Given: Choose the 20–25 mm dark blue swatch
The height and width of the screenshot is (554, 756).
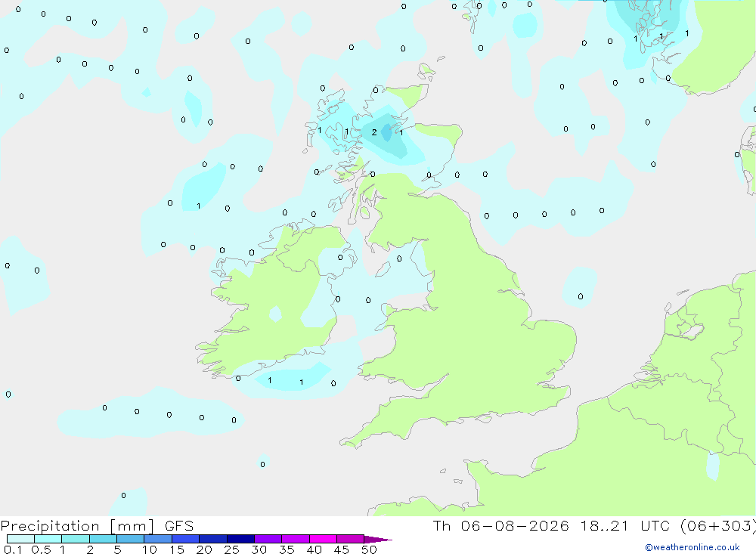Looking at the screenshot, I should pos(213,539).
